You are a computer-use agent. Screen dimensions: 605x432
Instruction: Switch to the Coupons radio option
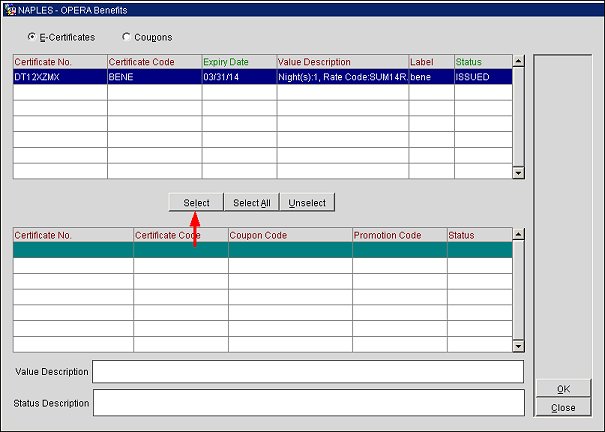click(x=126, y=37)
